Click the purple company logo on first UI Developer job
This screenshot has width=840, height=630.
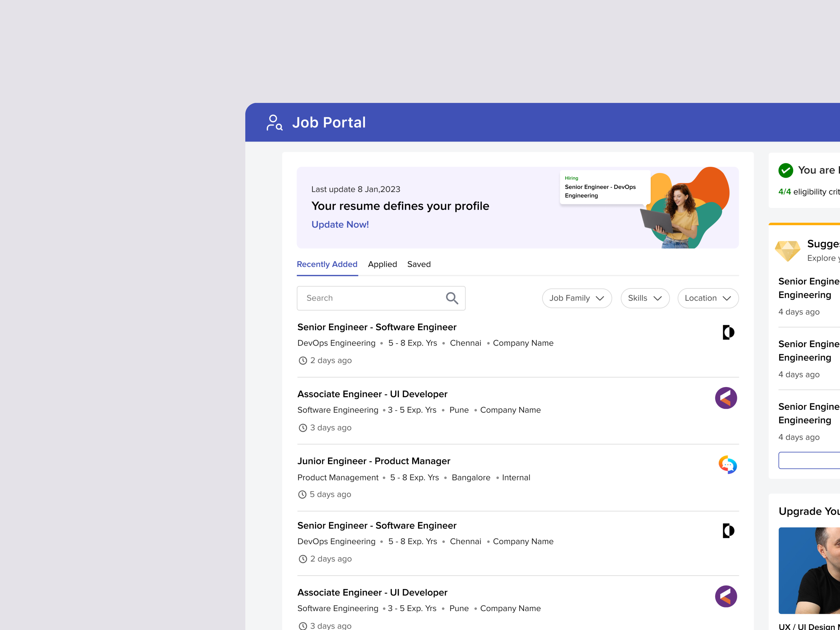726,398
